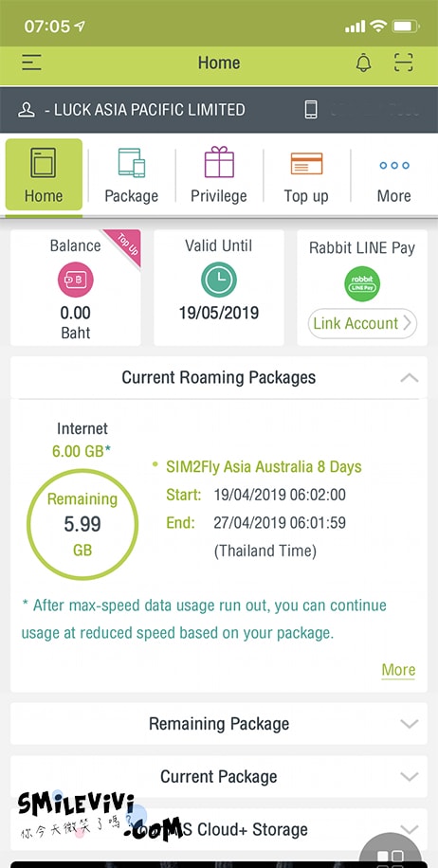The height and width of the screenshot is (868, 438).
Task: Tap the QR scan icon
Action: pos(404,63)
